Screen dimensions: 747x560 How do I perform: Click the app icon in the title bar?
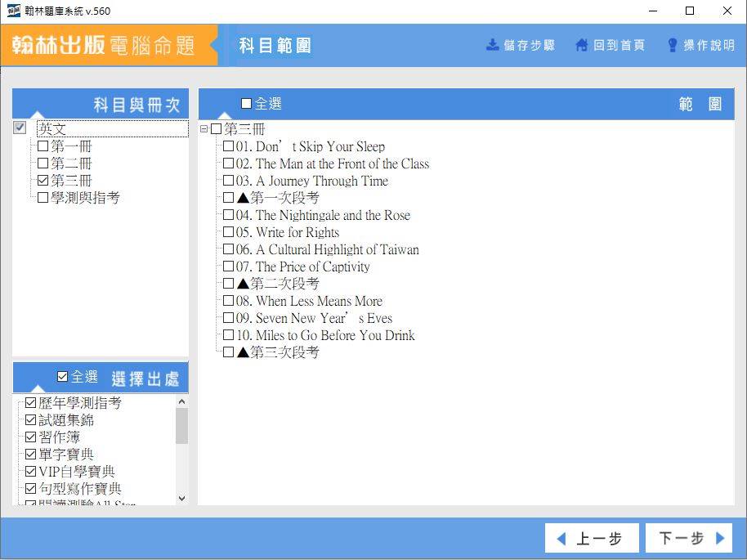point(13,11)
